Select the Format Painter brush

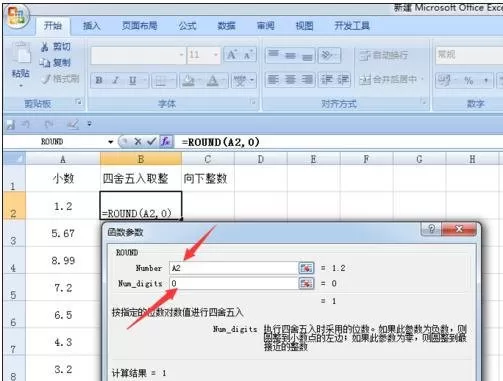(61, 79)
